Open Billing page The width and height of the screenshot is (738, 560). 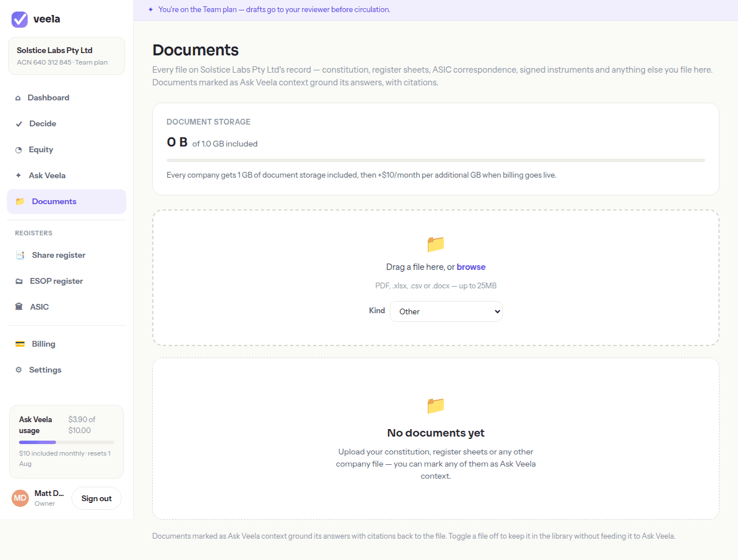click(66, 344)
